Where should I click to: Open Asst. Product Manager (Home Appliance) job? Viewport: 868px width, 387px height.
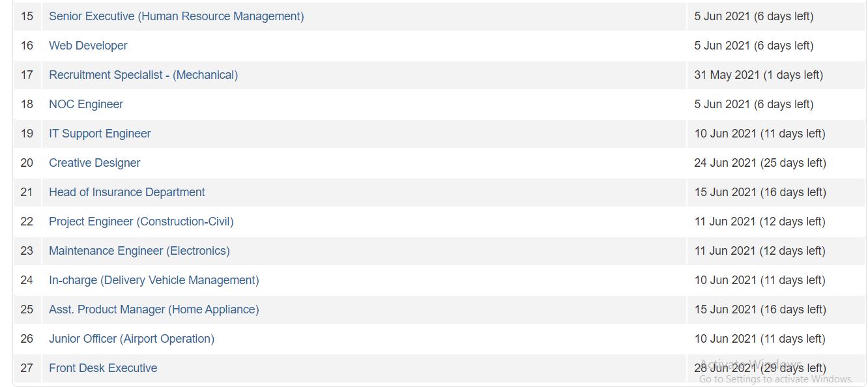pos(154,309)
